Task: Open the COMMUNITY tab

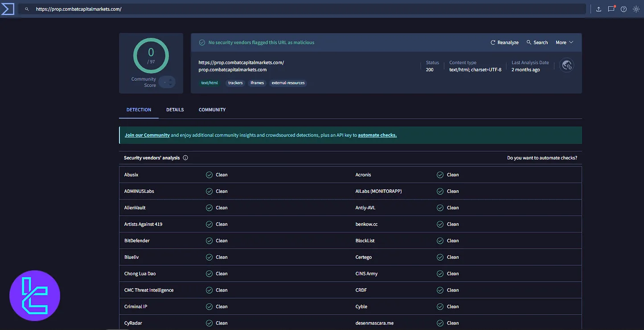Action: pos(212,110)
